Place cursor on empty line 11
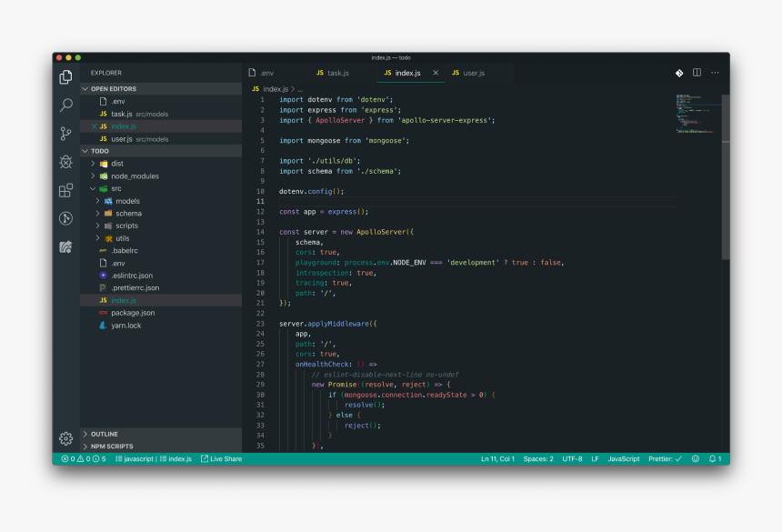This screenshot has height=532, width=782. coord(477,201)
